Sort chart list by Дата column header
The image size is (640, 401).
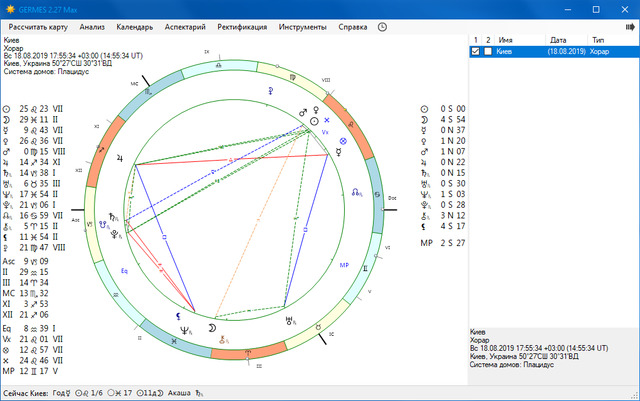pyautogui.click(x=558, y=38)
